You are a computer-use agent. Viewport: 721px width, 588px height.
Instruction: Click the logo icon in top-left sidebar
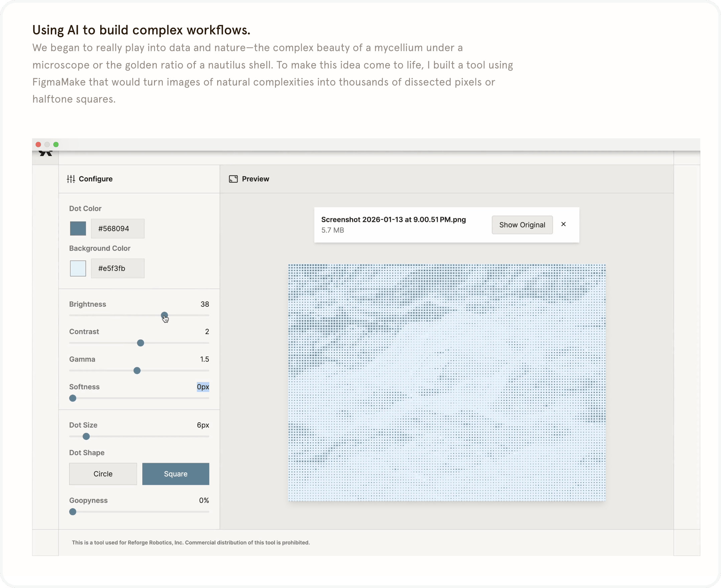45,153
